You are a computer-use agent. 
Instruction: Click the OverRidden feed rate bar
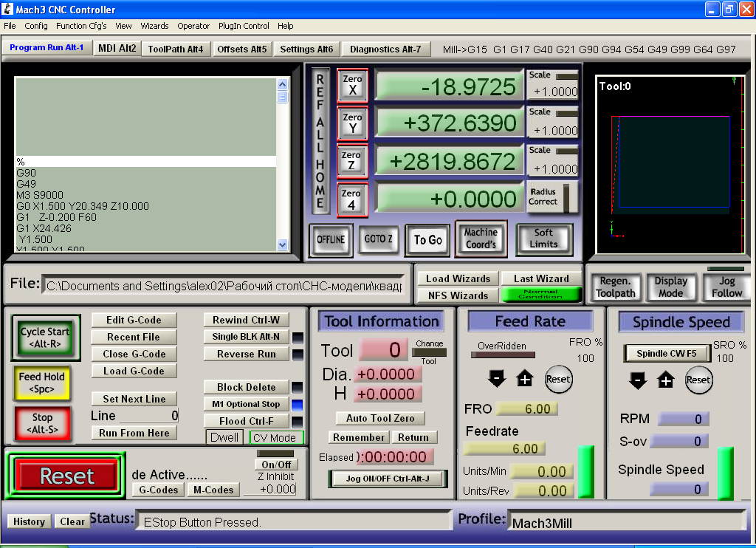coord(503,355)
